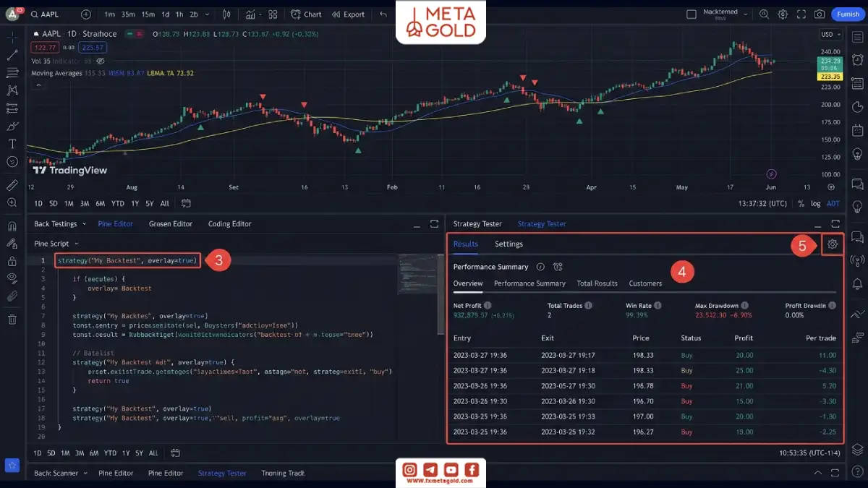Switch to the Total Rosults tab
This screenshot has height=488, width=868.
tap(597, 283)
